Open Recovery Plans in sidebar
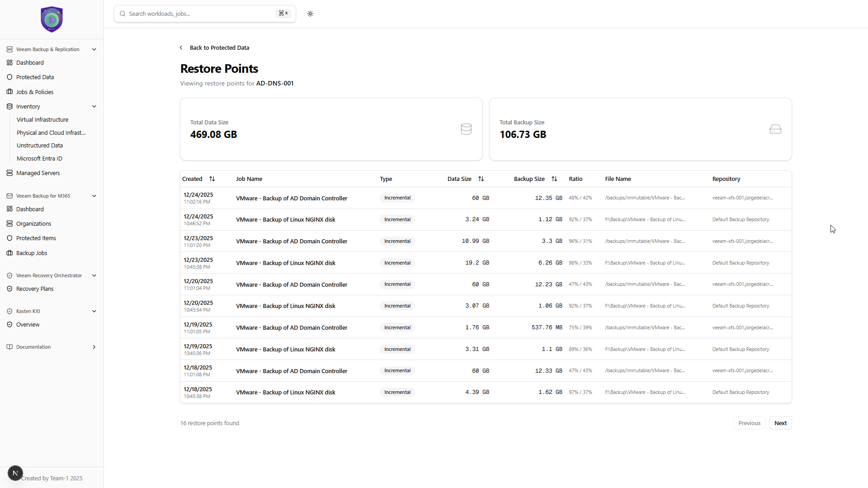The height and width of the screenshot is (488, 868). click(x=35, y=289)
